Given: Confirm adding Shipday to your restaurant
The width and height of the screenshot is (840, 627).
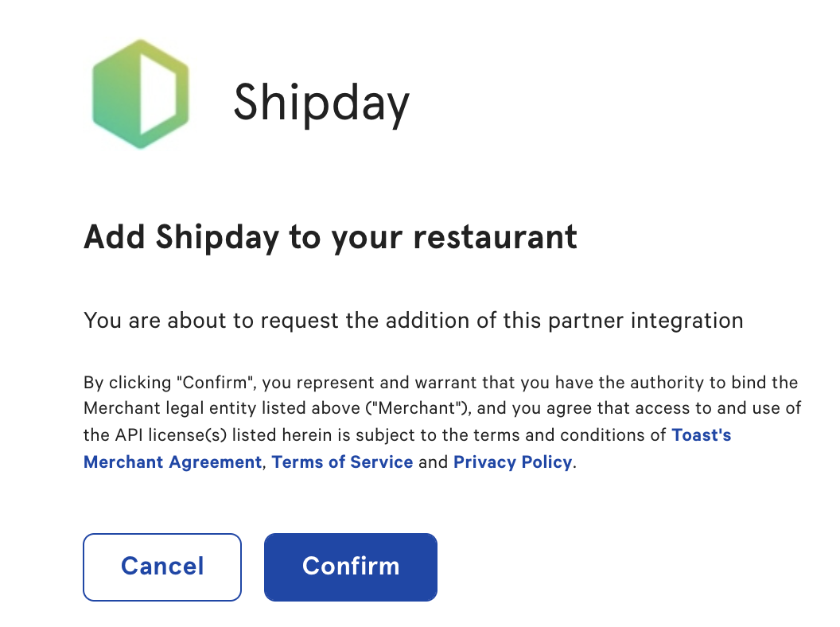Looking at the screenshot, I should [350, 567].
